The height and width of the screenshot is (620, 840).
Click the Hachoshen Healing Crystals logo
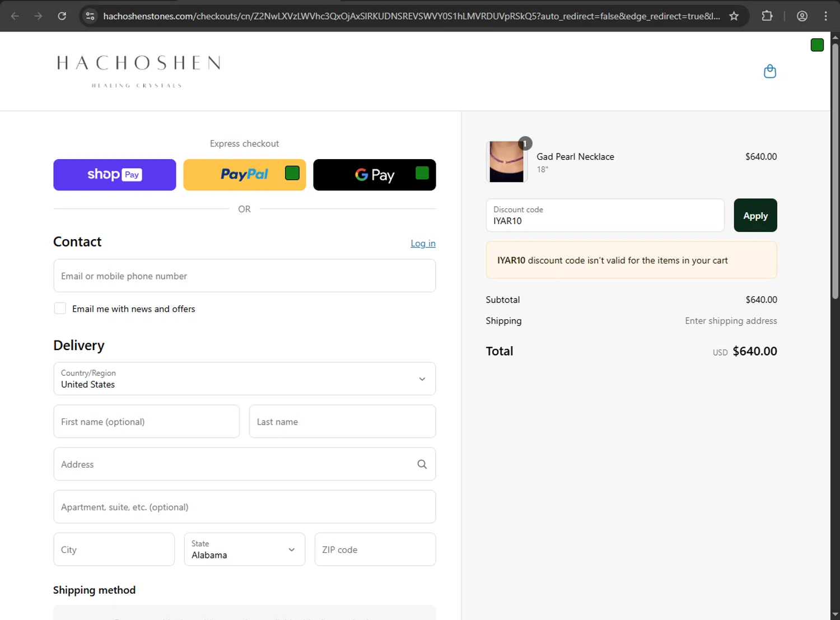coord(138,71)
